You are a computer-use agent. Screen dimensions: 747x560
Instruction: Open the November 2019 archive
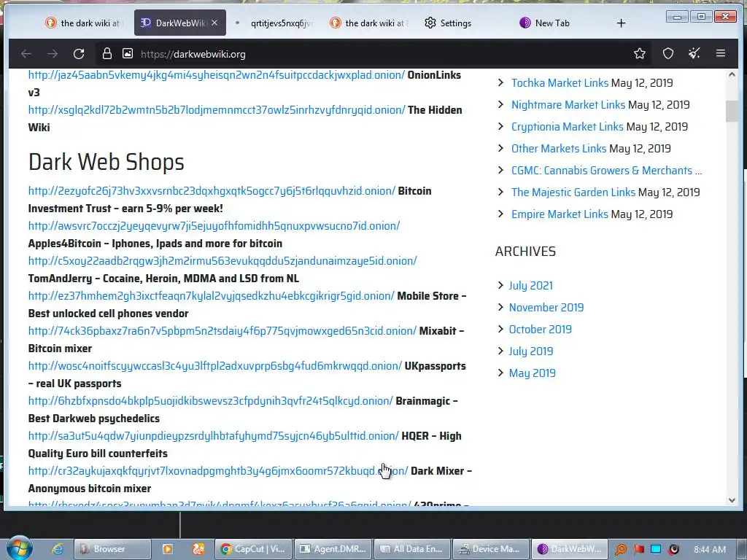tap(546, 307)
